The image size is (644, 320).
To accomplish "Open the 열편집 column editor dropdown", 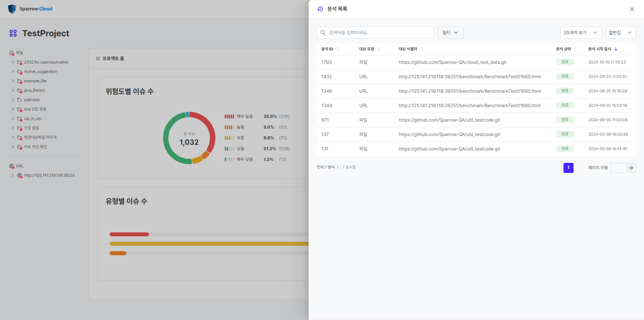I will [621, 33].
